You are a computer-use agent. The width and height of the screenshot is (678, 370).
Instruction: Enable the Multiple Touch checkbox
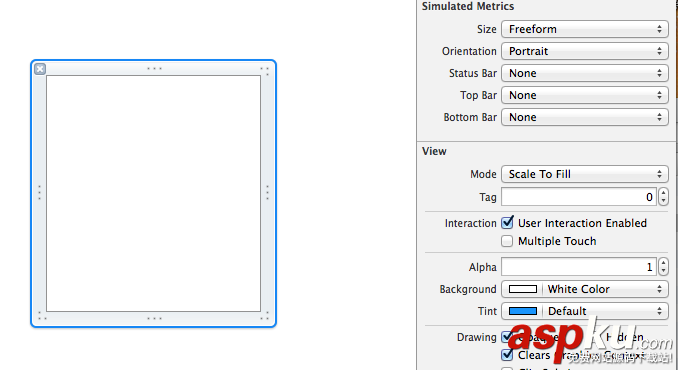point(507,241)
